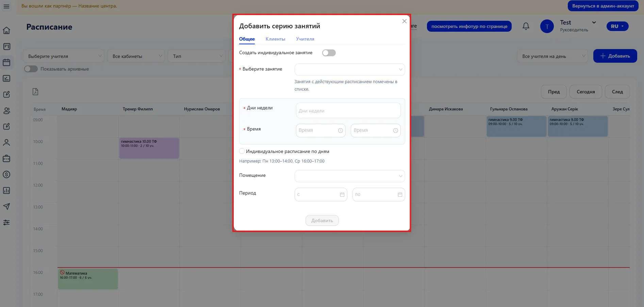Switch to the Общее tab
Viewport: 644px width, 307px height.
pos(247,39)
